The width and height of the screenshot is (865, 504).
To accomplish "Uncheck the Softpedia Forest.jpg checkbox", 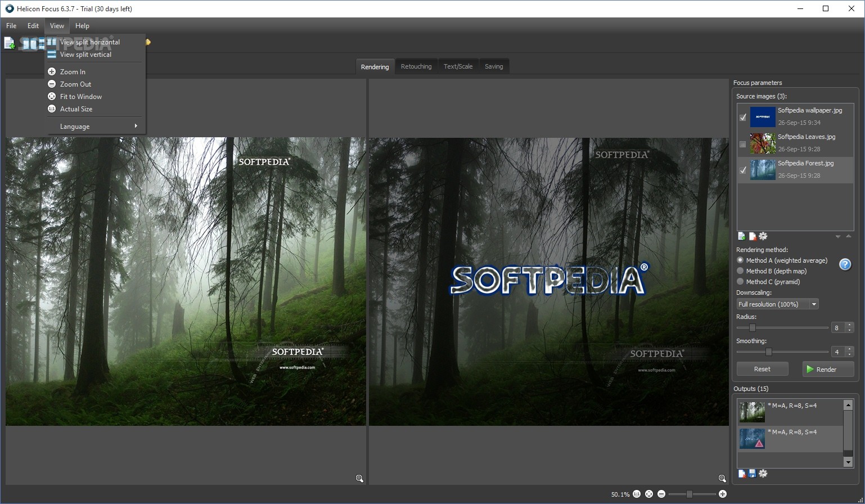I will click(742, 170).
